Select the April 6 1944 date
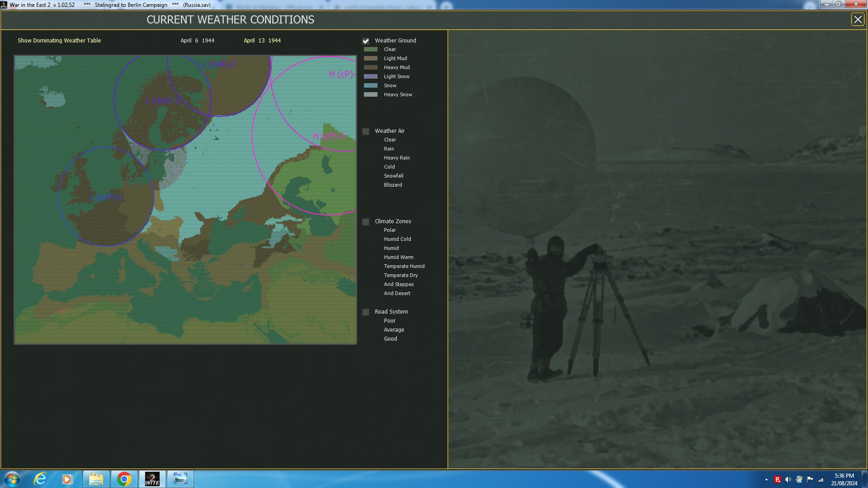The image size is (868, 488). (197, 41)
